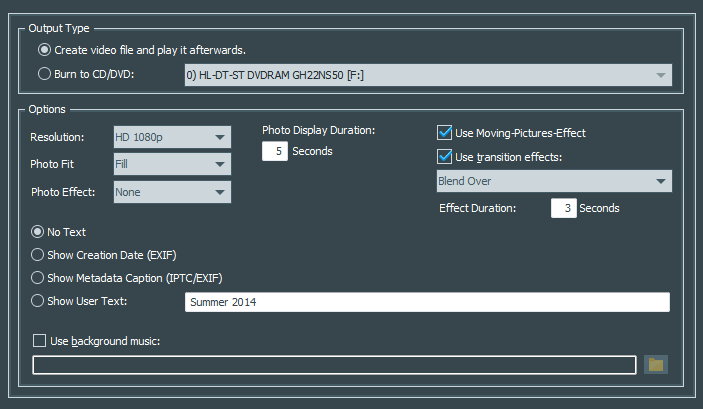
Task: Select the Burn to CD/DVD option
Action: (44, 74)
